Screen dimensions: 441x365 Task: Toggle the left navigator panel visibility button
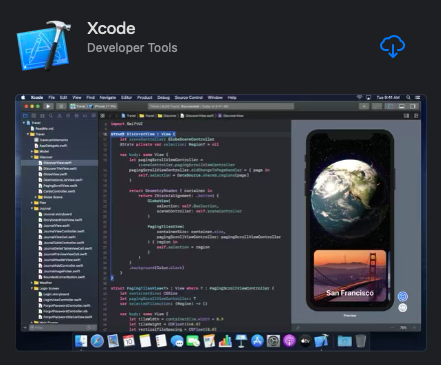390,106
